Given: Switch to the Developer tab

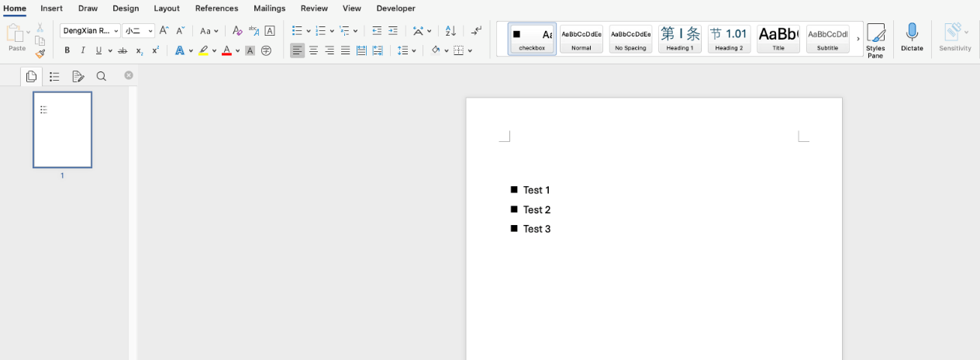Looking at the screenshot, I should pyautogui.click(x=396, y=9).
